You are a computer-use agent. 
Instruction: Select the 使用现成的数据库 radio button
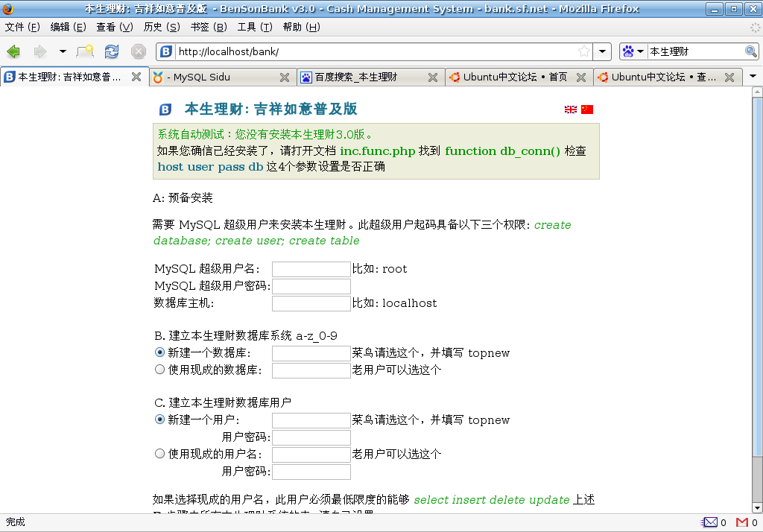159,370
